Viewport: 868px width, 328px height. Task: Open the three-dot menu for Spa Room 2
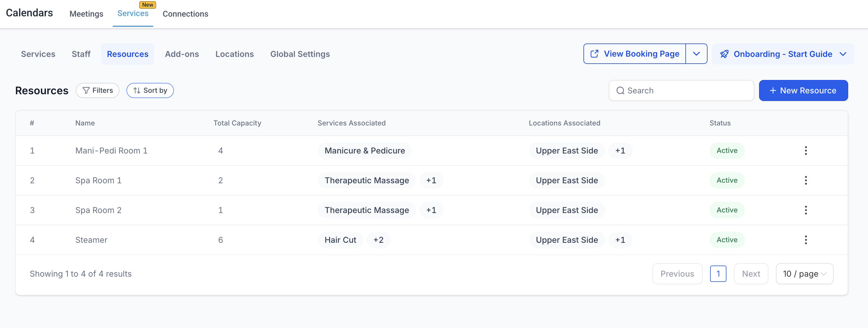coord(805,210)
